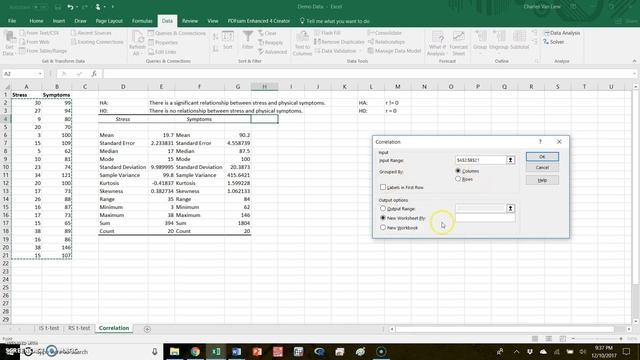Open What-If Analysis dropdown
The height and width of the screenshot is (360, 640).
pyautogui.click(x=437, y=44)
